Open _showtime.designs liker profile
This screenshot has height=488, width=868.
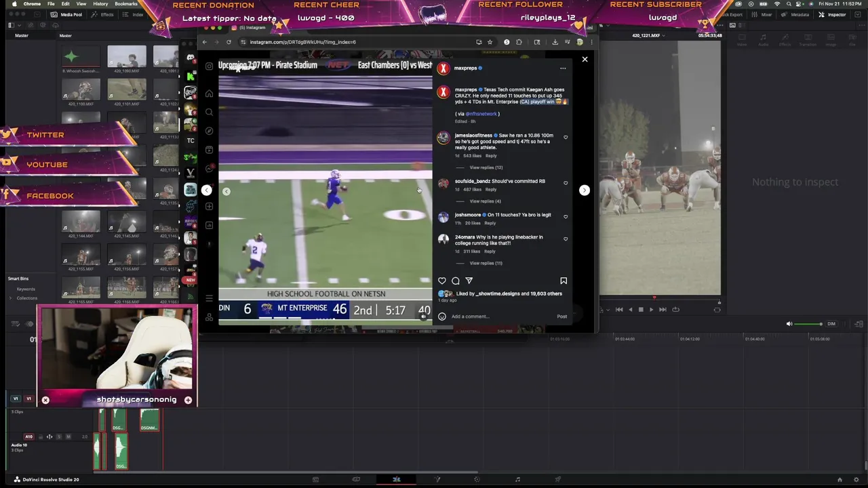coord(498,294)
